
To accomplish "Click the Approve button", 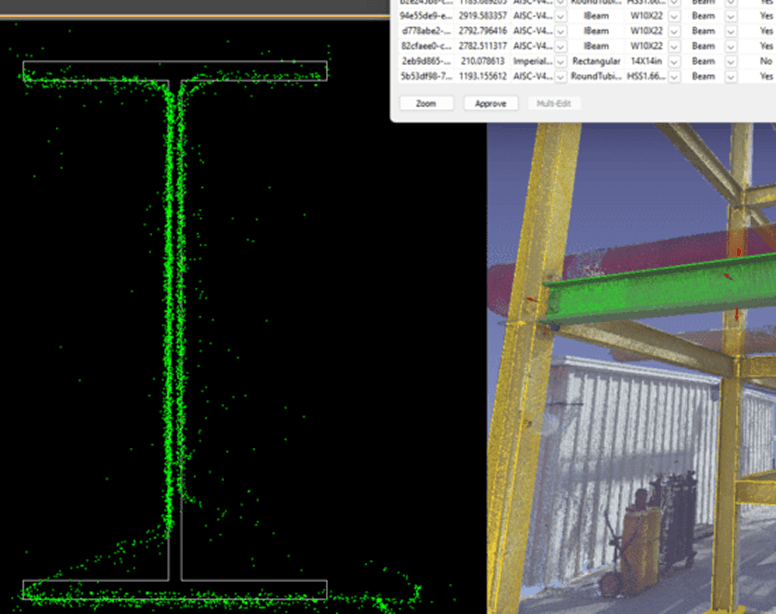I will [x=490, y=103].
